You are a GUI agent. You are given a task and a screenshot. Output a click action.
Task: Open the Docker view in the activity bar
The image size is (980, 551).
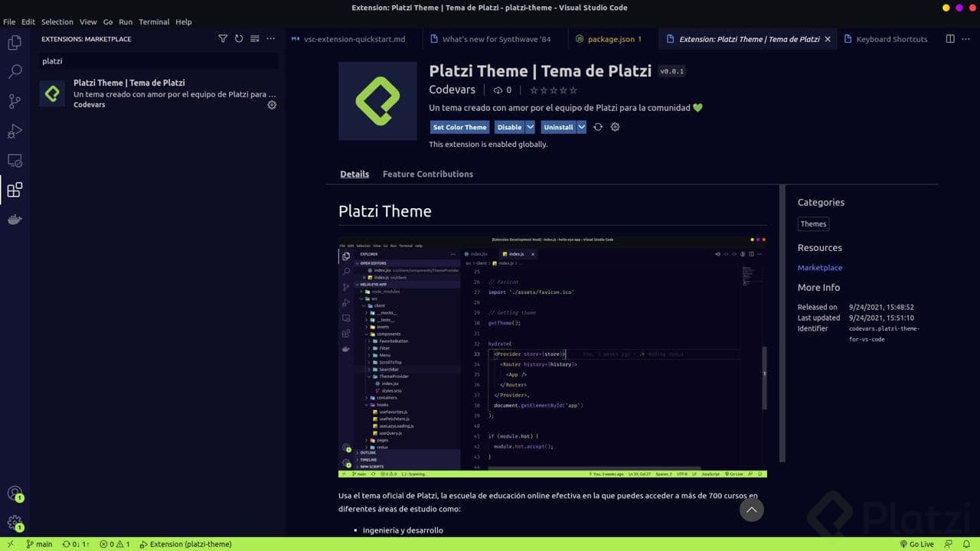(15, 220)
